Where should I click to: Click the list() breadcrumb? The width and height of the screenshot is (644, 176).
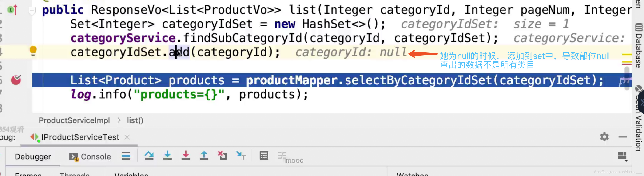135,120
